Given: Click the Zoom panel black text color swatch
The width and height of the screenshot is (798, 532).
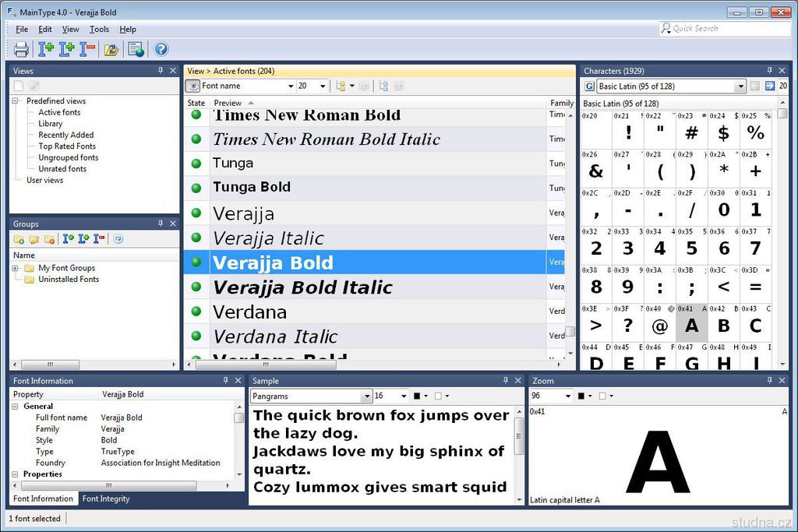Looking at the screenshot, I should point(581,396).
